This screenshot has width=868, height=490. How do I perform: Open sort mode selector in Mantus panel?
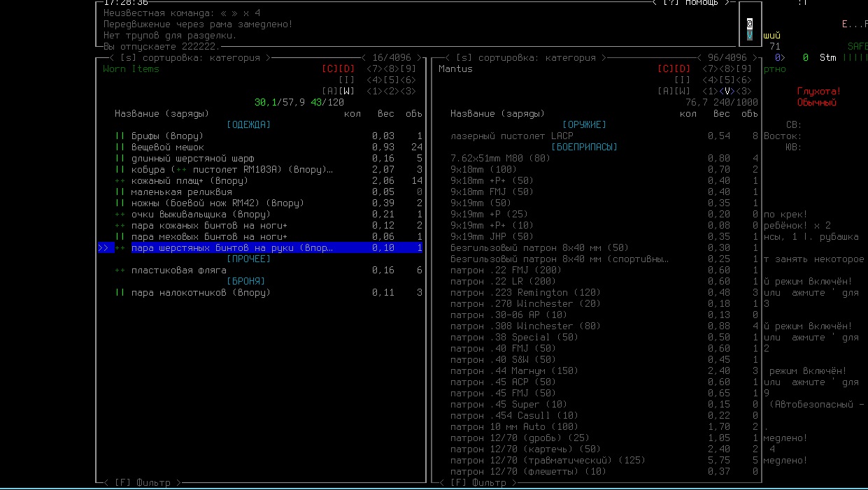tap(526, 58)
